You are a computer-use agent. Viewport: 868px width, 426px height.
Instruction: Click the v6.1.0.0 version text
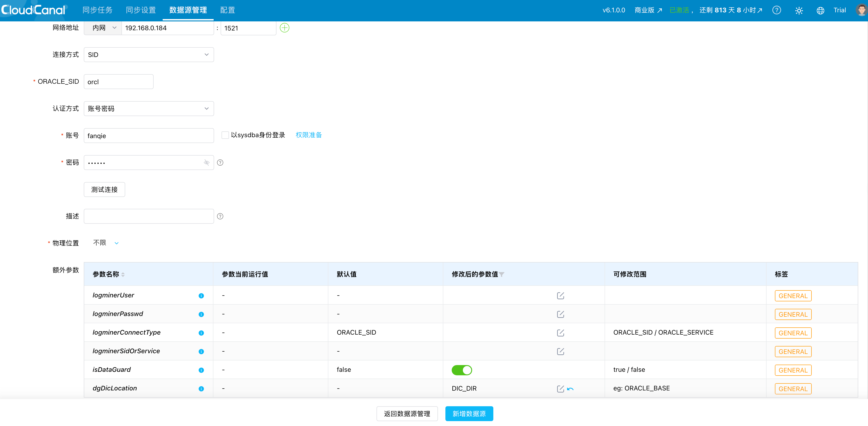pos(614,10)
